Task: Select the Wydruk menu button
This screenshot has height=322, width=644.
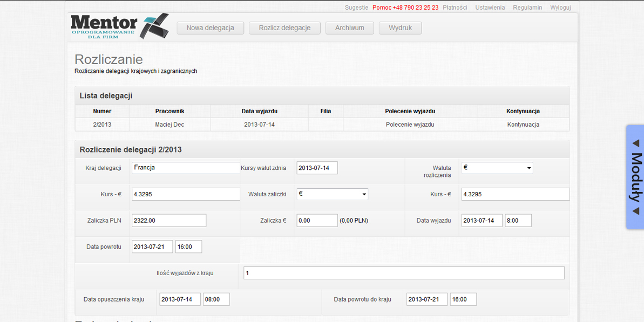Action: click(400, 28)
